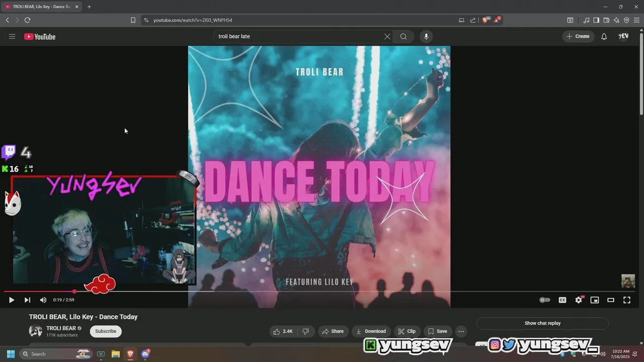Open Brave browser taskbar icon
Viewport: 644px width, 362px height.
(x=130, y=354)
